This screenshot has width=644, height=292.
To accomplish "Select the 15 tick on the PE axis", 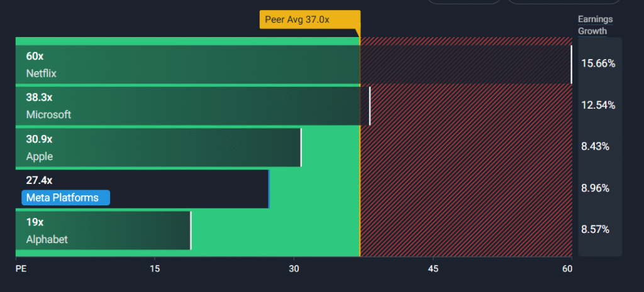I will pos(155,269).
